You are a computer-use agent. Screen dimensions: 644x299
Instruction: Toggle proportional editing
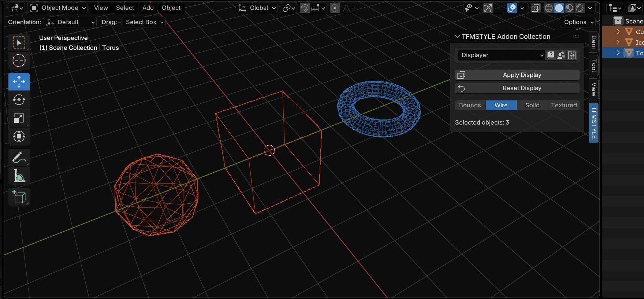335,8
